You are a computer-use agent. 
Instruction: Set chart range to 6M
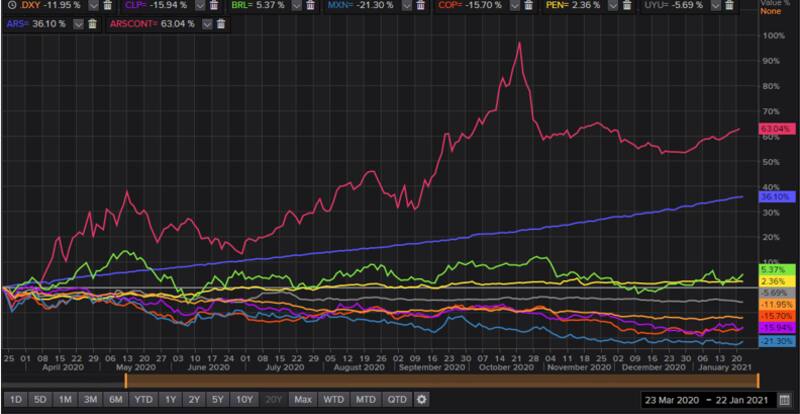[x=116, y=399]
